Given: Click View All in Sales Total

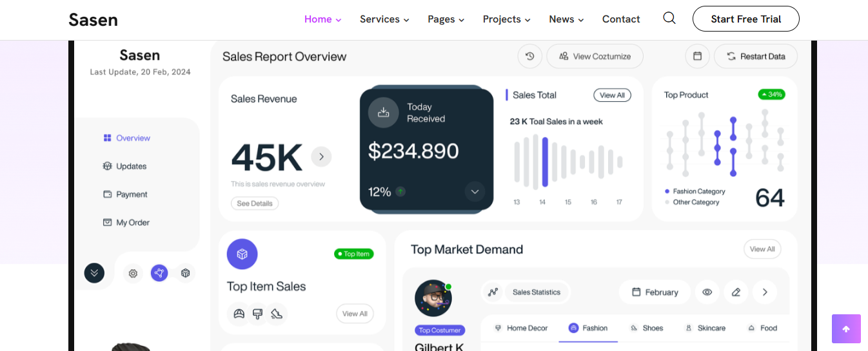Looking at the screenshot, I should tap(612, 95).
